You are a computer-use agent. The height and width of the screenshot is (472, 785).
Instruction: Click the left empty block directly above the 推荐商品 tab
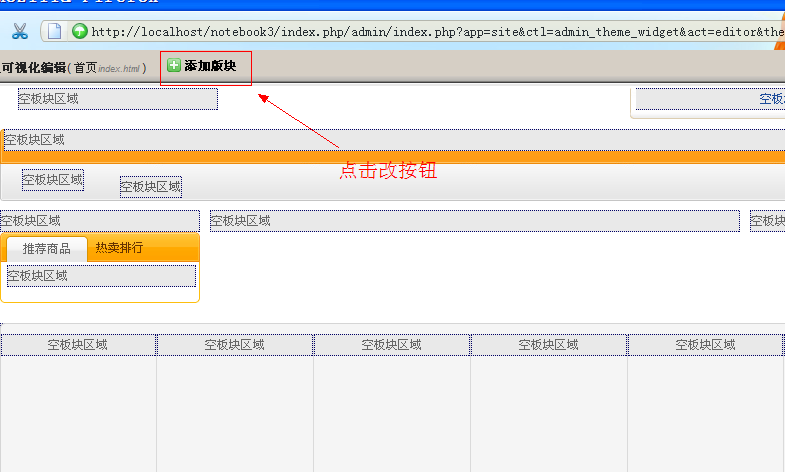tap(99, 221)
